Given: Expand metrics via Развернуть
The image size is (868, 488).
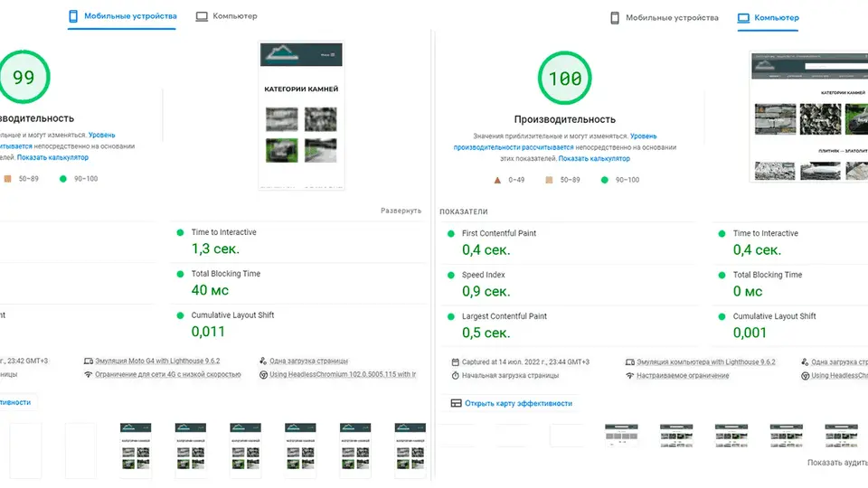Looking at the screenshot, I should [x=401, y=211].
